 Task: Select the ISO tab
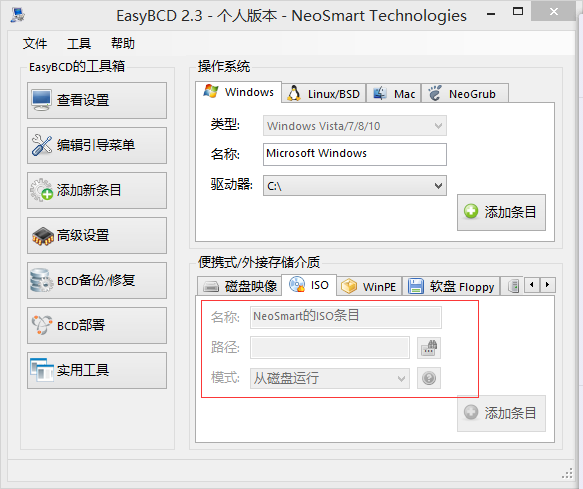click(x=309, y=285)
